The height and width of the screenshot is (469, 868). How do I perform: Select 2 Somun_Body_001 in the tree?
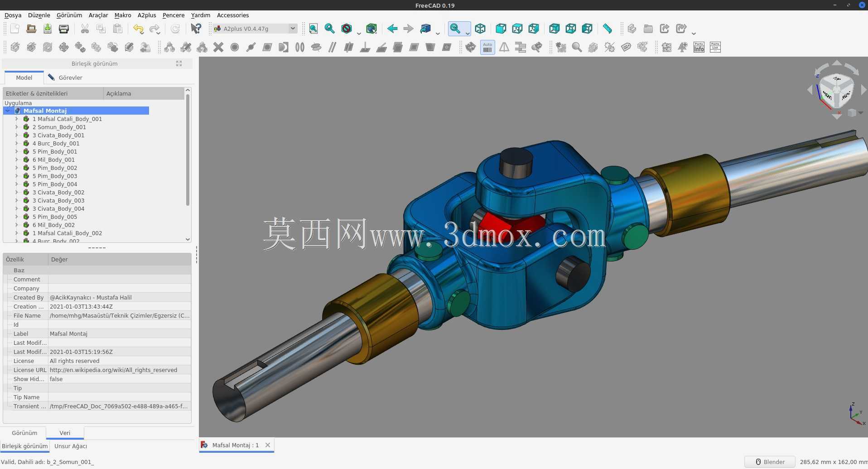pos(59,127)
